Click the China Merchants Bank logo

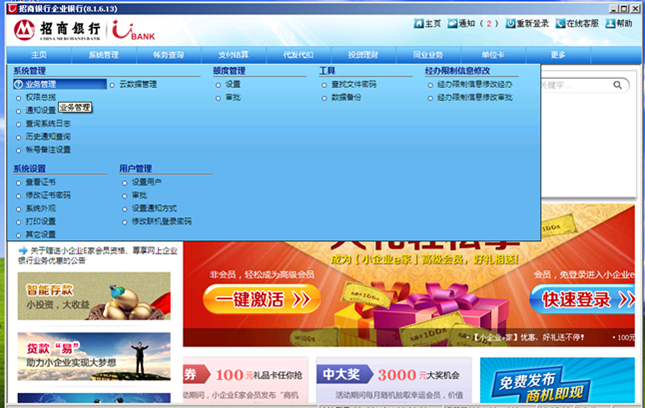click(57, 30)
